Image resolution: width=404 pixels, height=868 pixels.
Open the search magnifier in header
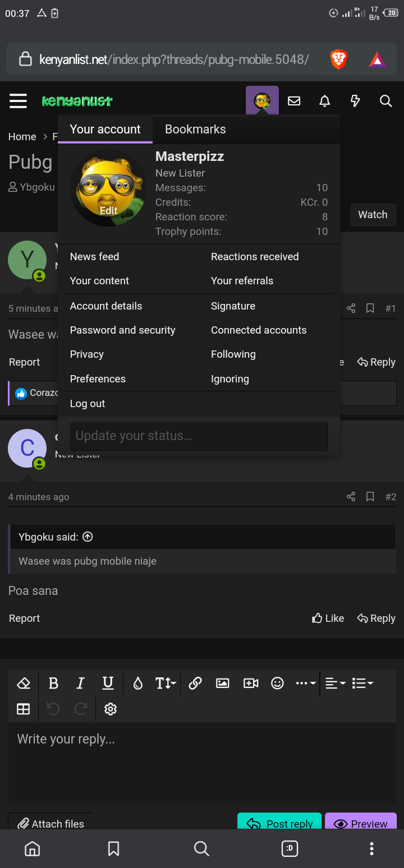click(385, 101)
